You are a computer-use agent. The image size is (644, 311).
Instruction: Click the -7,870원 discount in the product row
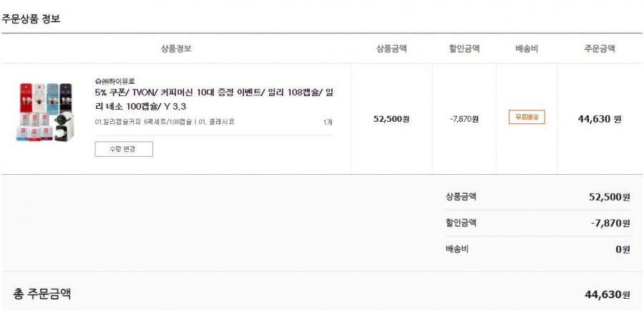(464, 119)
